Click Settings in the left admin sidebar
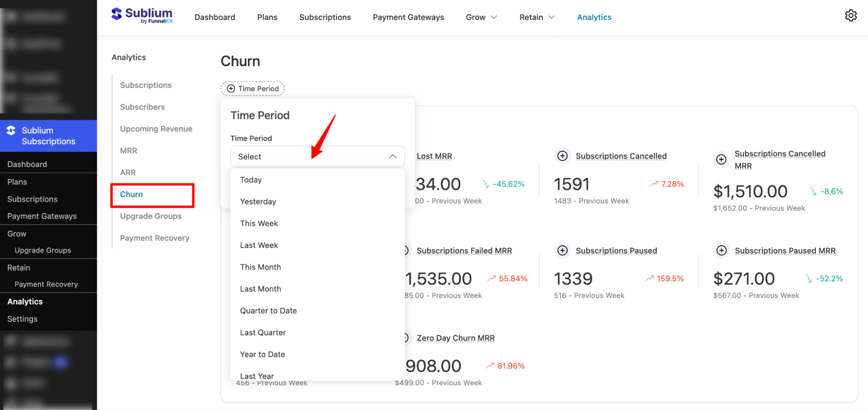The height and width of the screenshot is (410, 868). [x=23, y=319]
